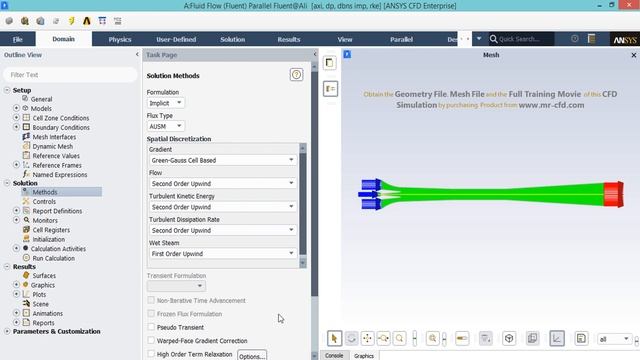Expand the Cell Zone Conditions node

pyautogui.click(x=16, y=118)
